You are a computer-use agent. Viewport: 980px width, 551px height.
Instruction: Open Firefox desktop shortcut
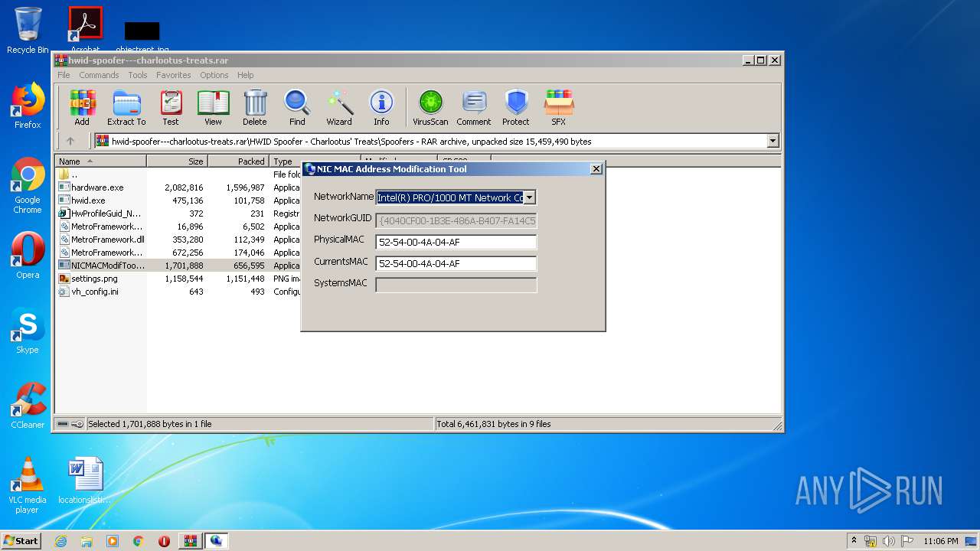(x=28, y=106)
